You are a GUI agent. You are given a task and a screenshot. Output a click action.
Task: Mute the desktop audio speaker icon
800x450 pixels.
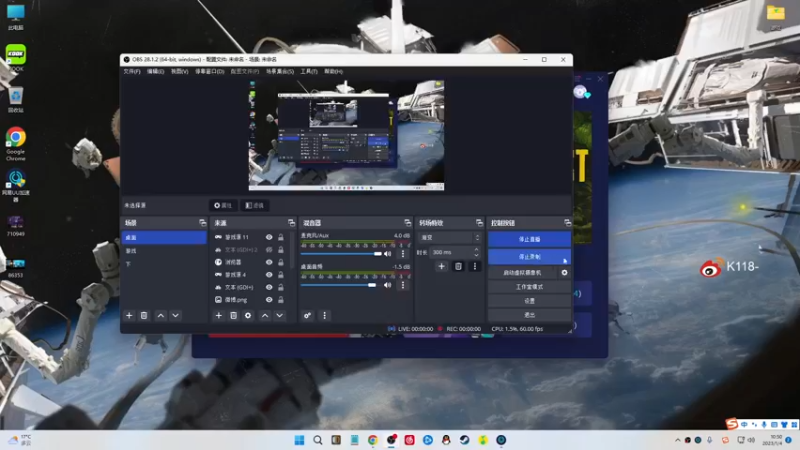388,285
